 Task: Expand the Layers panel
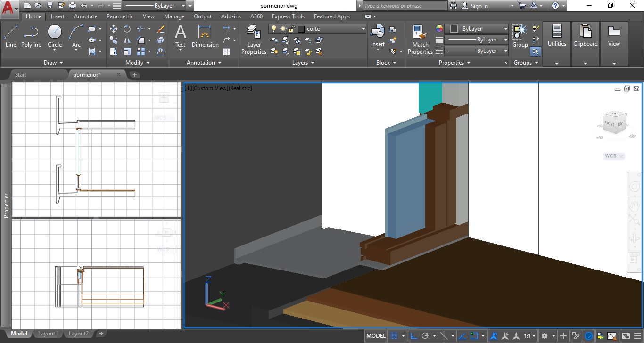tap(303, 63)
